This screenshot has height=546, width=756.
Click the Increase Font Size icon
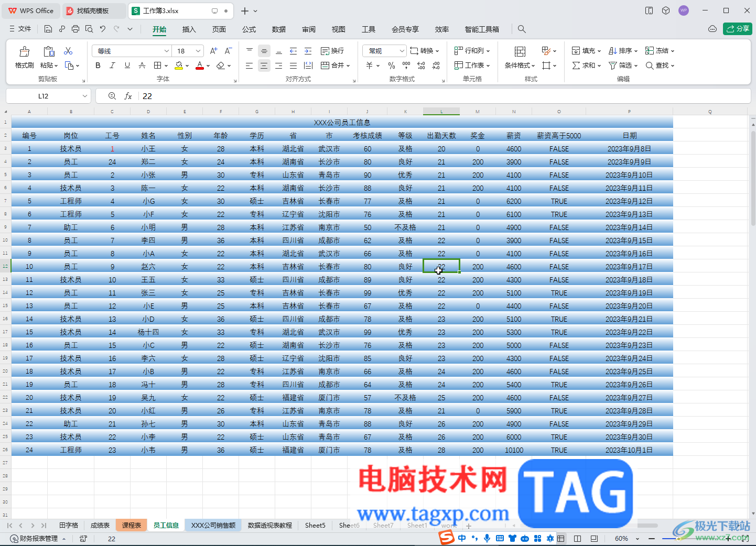point(213,51)
